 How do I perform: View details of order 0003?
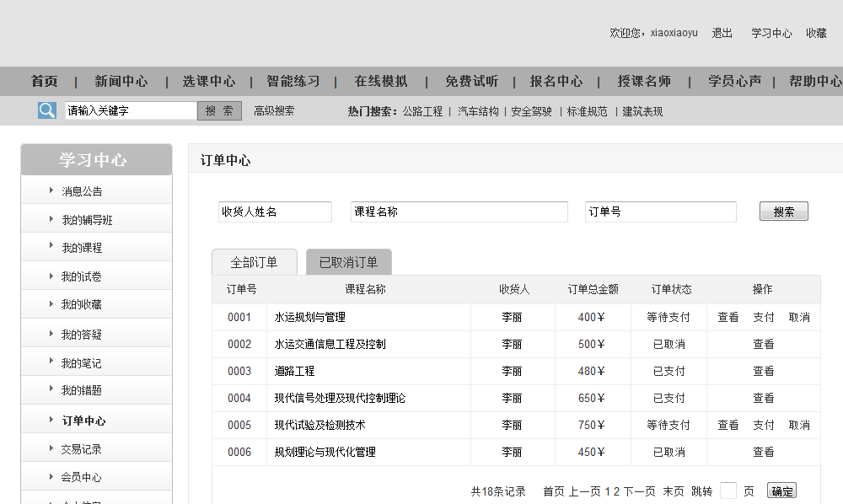(x=764, y=372)
